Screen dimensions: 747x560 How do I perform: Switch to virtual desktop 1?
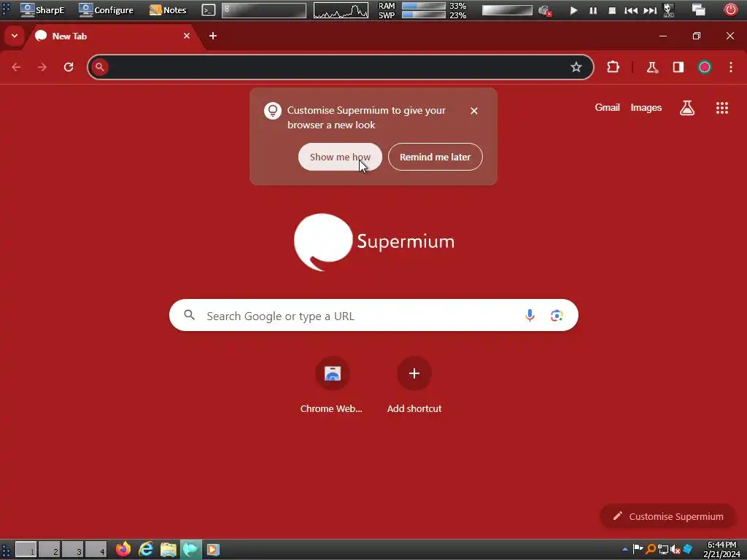(26, 549)
